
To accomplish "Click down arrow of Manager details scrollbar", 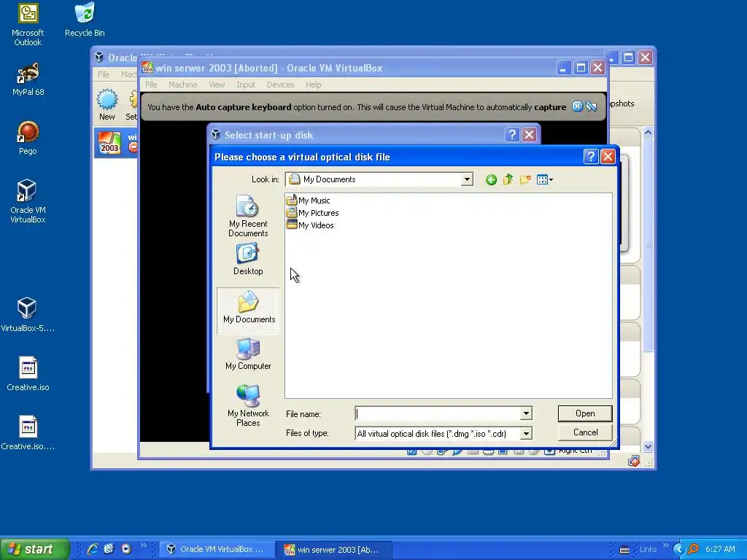I will (x=648, y=446).
